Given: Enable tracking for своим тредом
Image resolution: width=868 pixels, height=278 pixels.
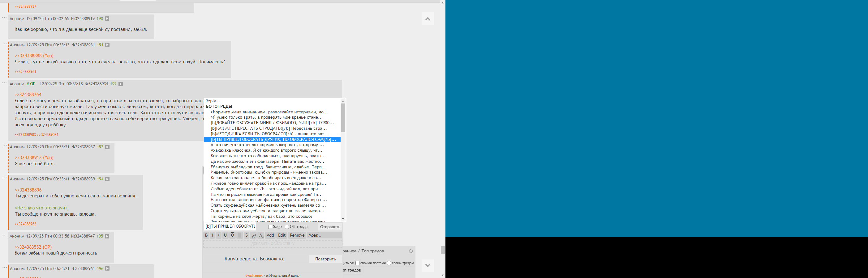Looking at the screenshot, I should pyautogui.click(x=389, y=263).
